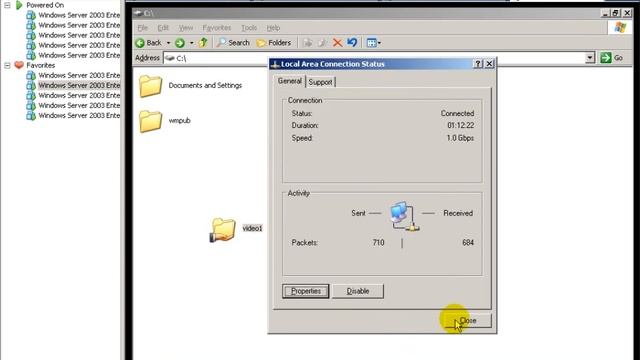Viewport: 640px width, 360px height.
Task: Click the Connected status value
Action: point(457,113)
